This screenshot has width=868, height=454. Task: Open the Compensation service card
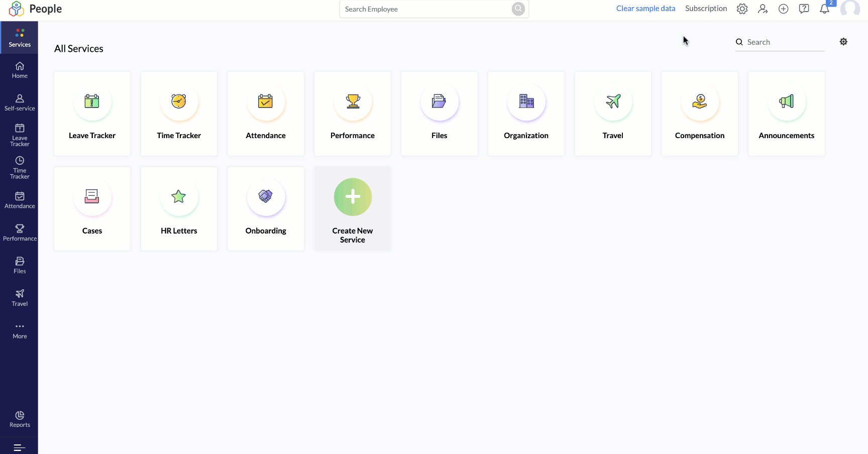(x=699, y=113)
